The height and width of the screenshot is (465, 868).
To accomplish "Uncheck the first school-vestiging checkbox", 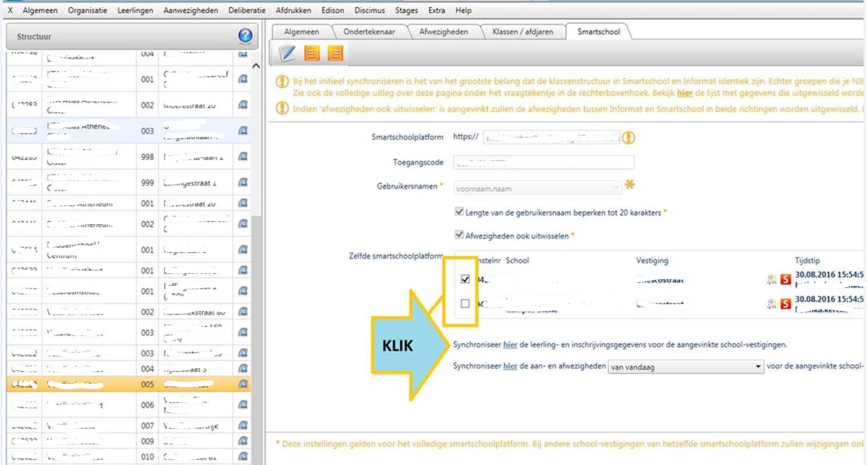I will [x=465, y=279].
